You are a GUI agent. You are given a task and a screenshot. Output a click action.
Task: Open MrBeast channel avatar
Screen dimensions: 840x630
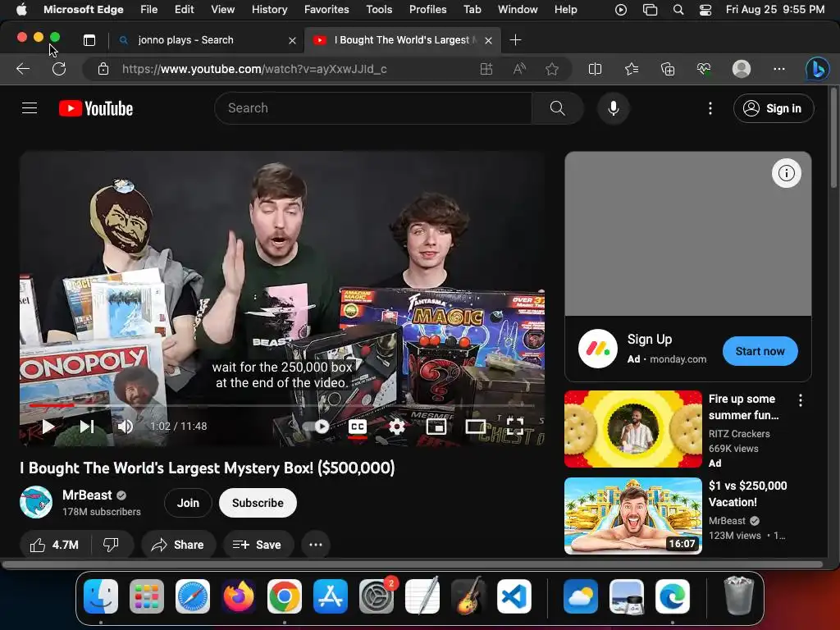click(36, 503)
